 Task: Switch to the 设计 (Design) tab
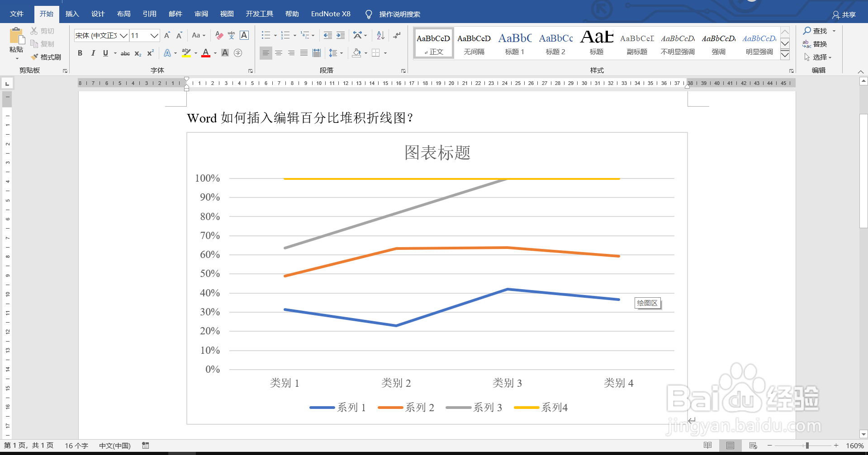pyautogui.click(x=98, y=14)
